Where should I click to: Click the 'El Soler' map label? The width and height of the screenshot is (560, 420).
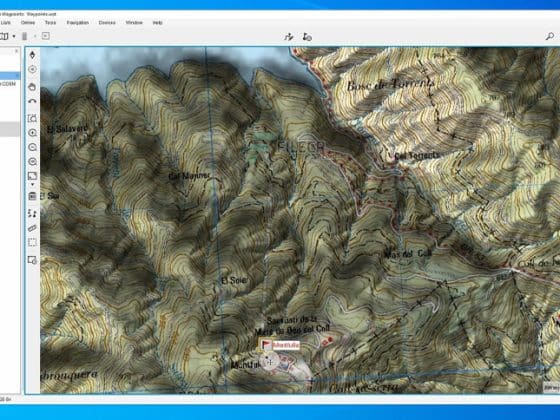234,281
